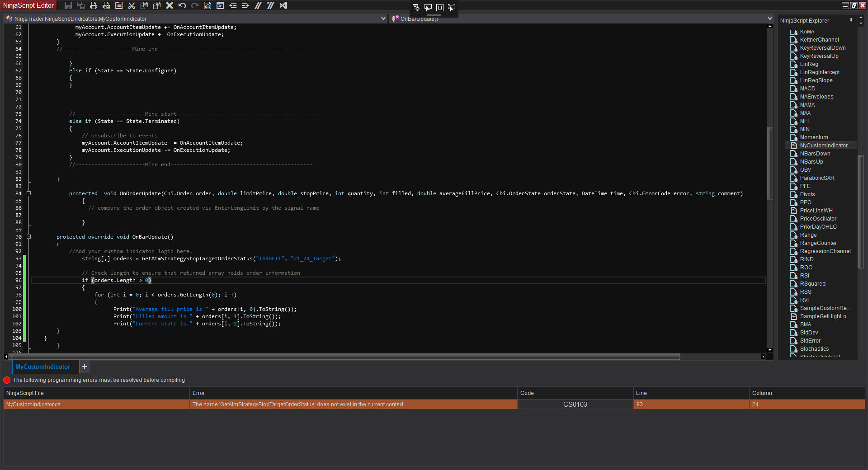Switch to the MyCustomIndicator editor tab
This screenshot has height=470, width=868.
tap(43, 367)
